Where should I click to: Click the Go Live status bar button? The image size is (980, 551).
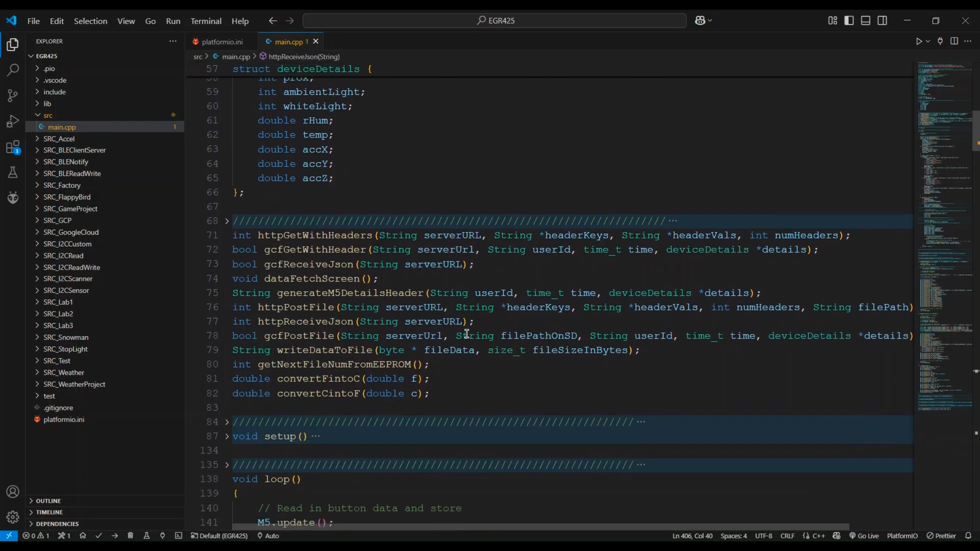click(x=864, y=536)
